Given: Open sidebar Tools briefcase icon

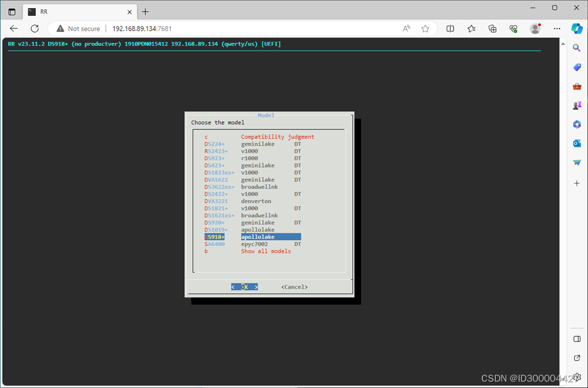Looking at the screenshot, I should 577,86.
